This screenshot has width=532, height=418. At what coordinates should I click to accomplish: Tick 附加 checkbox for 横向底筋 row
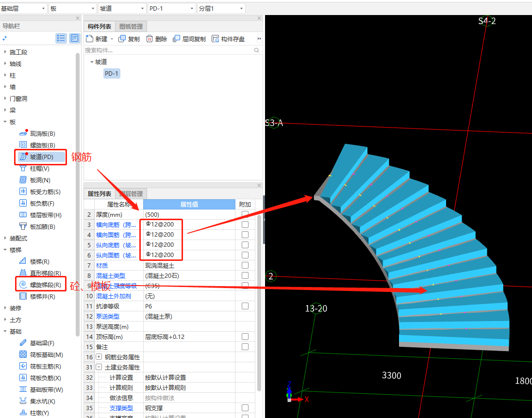[x=245, y=225]
